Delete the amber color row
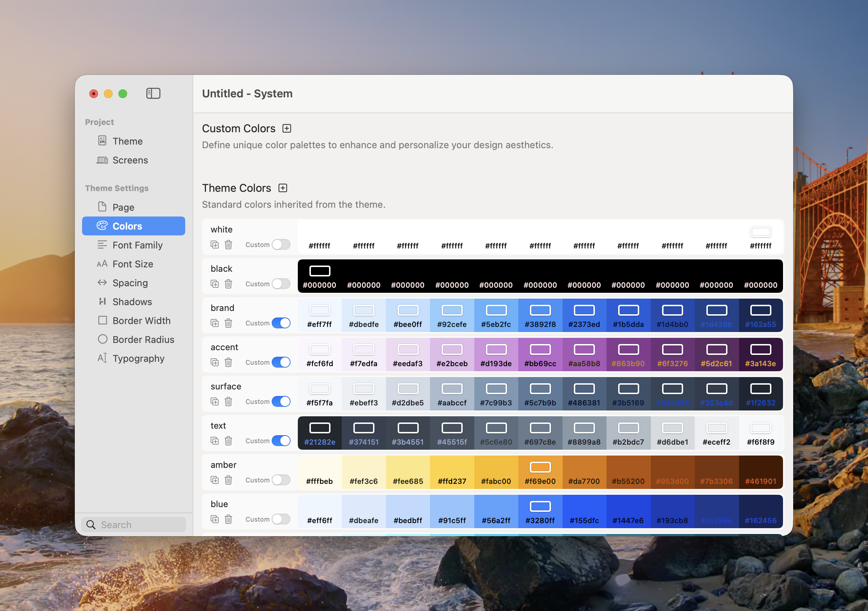 (x=228, y=480)
